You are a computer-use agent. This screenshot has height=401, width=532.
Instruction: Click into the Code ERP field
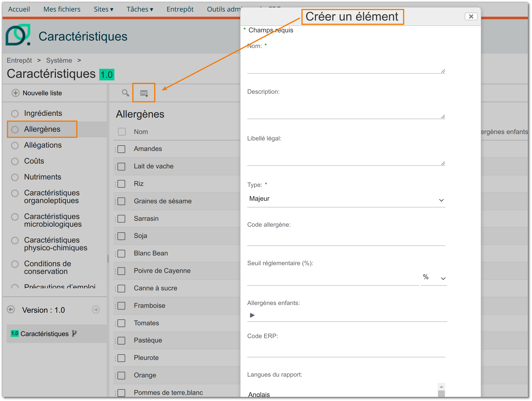[x=346, y=350]
